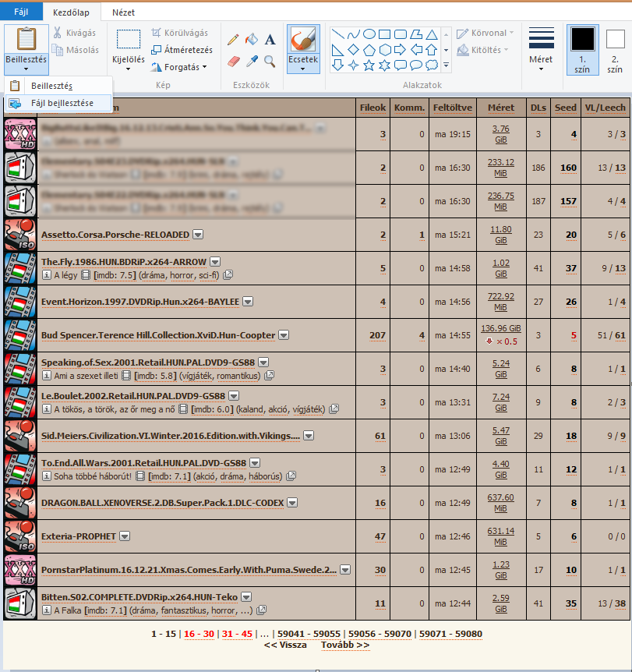Click the Körülvágás crop tool
The width and height of the screenshot is (632, 672).
pos(179,33)
